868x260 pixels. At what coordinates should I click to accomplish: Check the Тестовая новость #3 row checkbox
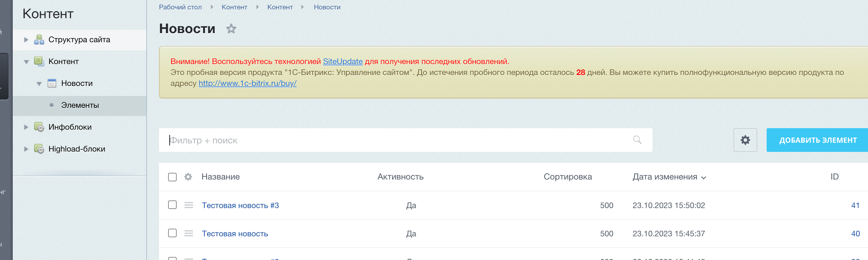172,205
